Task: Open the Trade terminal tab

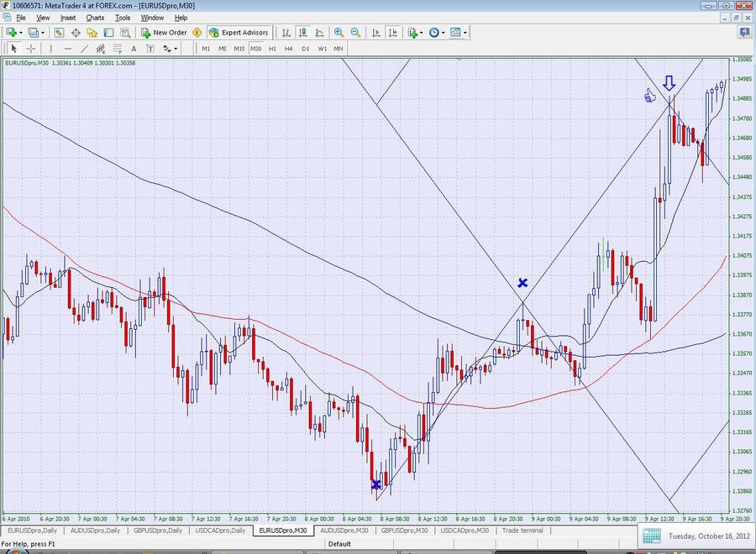Action: (x=522, y=530)
